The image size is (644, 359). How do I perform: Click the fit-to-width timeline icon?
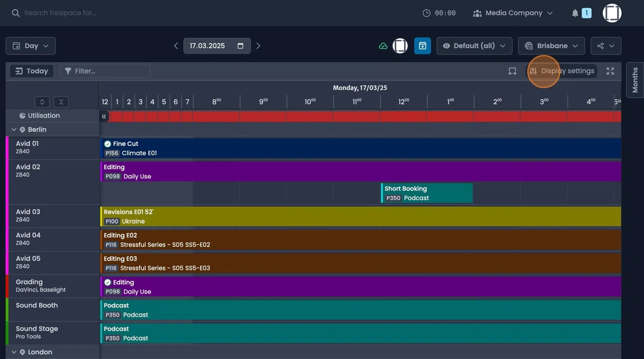tap(512, 71)
